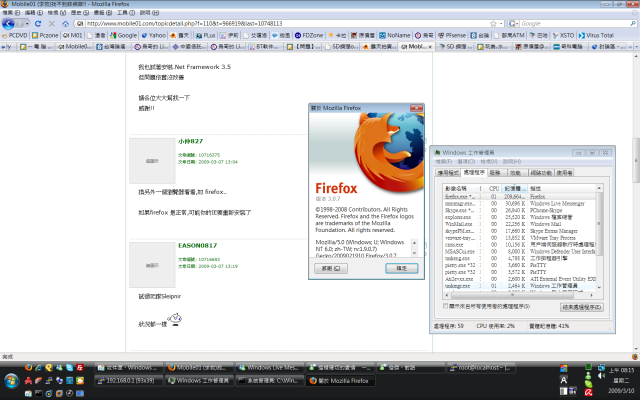Open the PLus bookmark
Screen dimensions: 640x400
coord(205,36)
